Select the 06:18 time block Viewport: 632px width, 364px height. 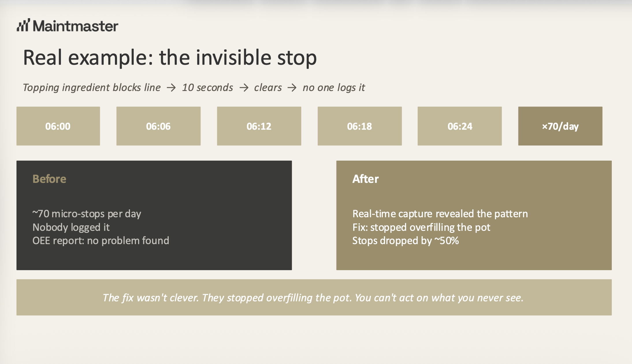click(360, 126)
